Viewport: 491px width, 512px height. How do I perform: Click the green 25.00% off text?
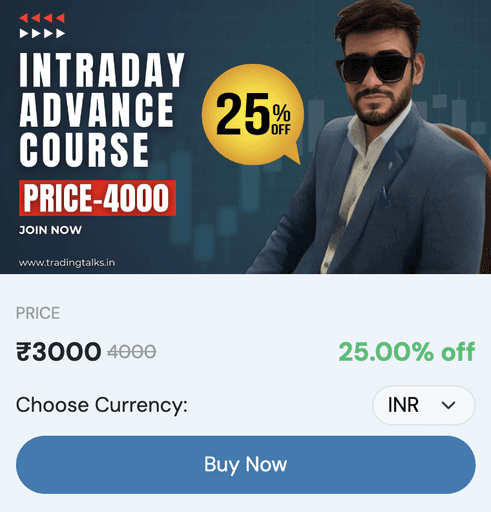pyautogui.click(x=407, y=352)
